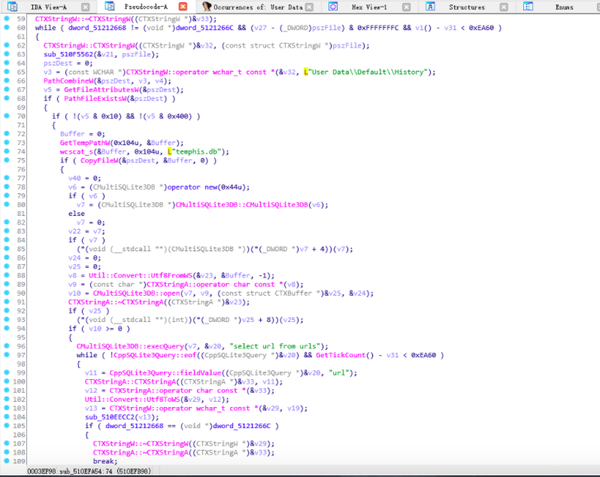This screenshot has width=600, height=477.
Task: Close the Hex View-1 tab
Action: 406,7
